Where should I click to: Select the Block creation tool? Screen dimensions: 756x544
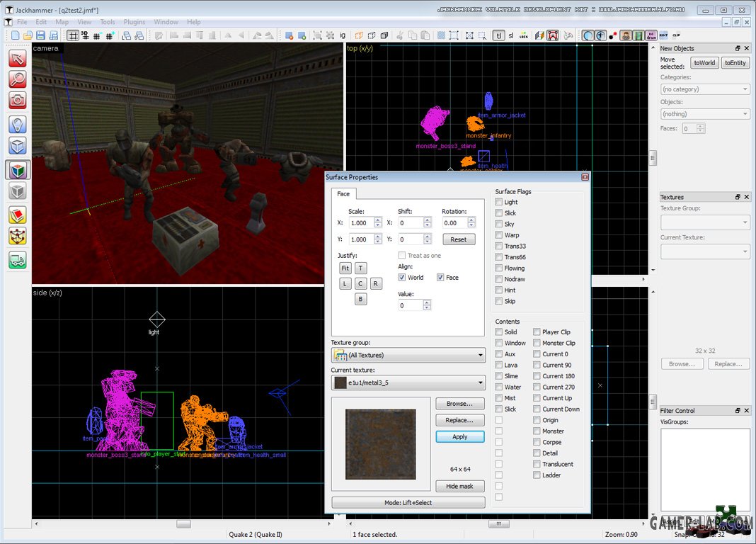18,145
